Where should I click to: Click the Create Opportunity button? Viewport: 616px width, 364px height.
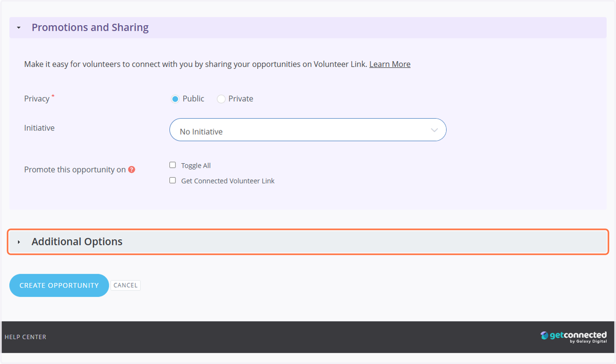pyautogui.click(x=59, y=285)
